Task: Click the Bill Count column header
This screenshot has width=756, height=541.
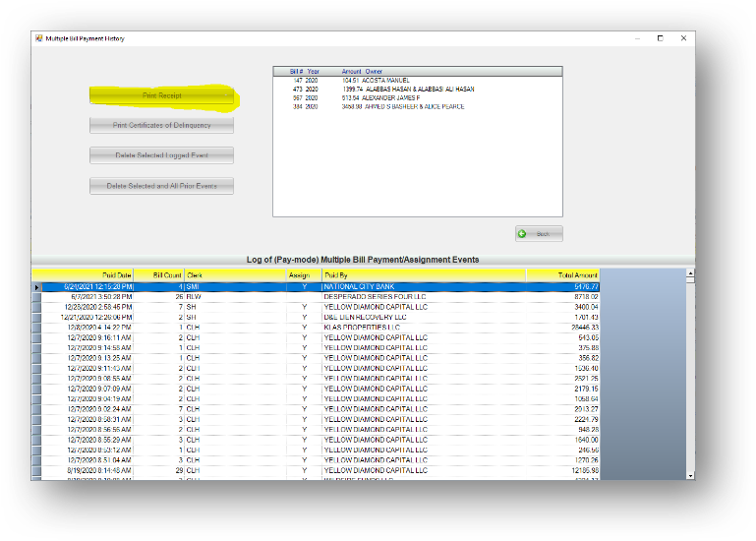Action: (159, 274)
